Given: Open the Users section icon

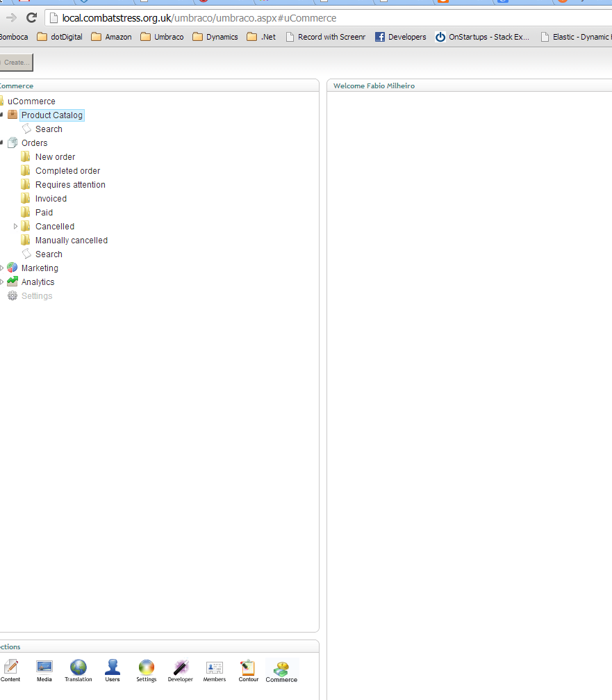Looking at the screenshot, I should click(x=113, y=667).
